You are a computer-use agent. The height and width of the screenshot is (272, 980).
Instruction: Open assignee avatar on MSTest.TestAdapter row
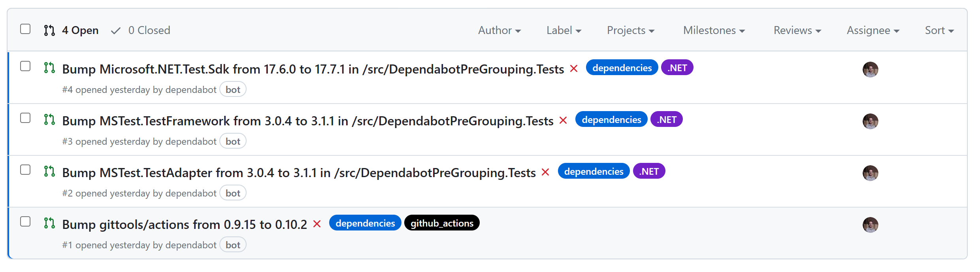click(871, 173)
